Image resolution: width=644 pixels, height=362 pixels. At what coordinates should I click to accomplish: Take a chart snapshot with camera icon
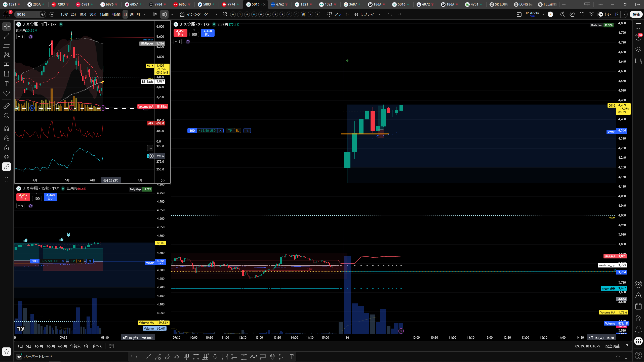coord(591,14)
